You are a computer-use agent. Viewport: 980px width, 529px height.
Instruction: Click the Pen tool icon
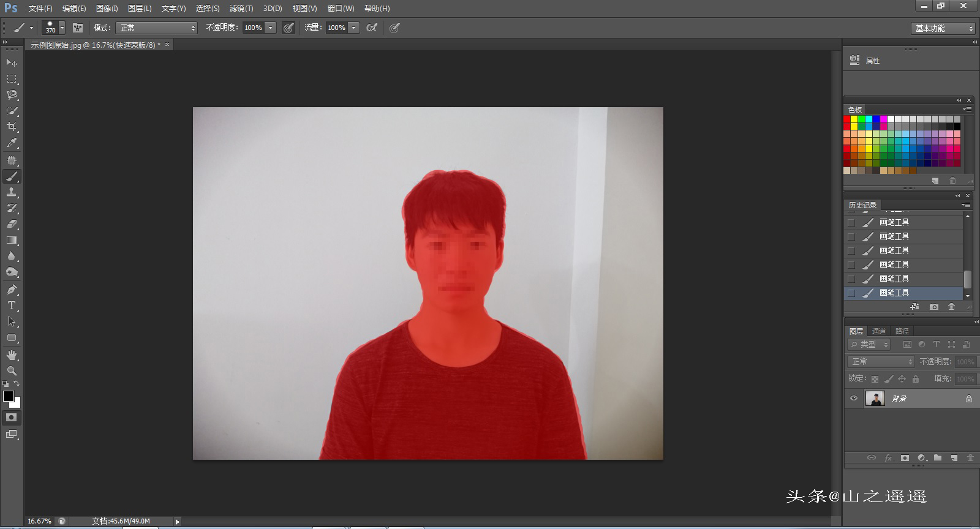(x=12, y=290)
